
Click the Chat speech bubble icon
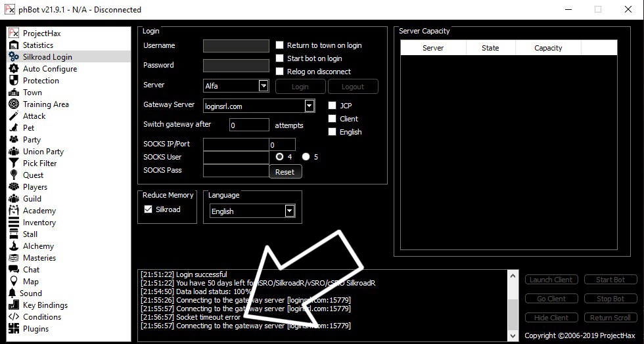point(14,270)
